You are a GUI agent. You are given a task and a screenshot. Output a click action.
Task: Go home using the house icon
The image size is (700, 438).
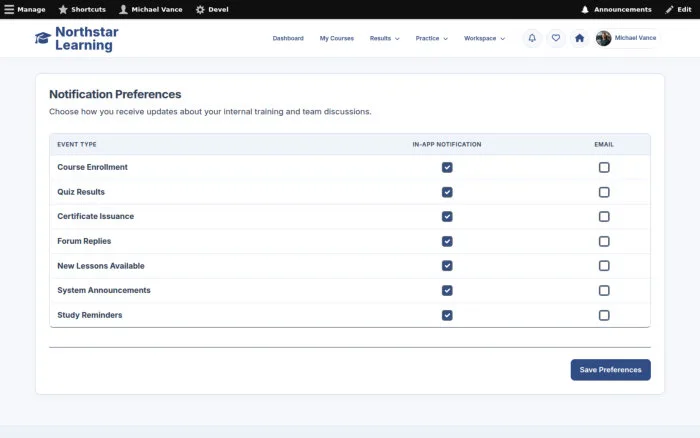pos(579,38)
